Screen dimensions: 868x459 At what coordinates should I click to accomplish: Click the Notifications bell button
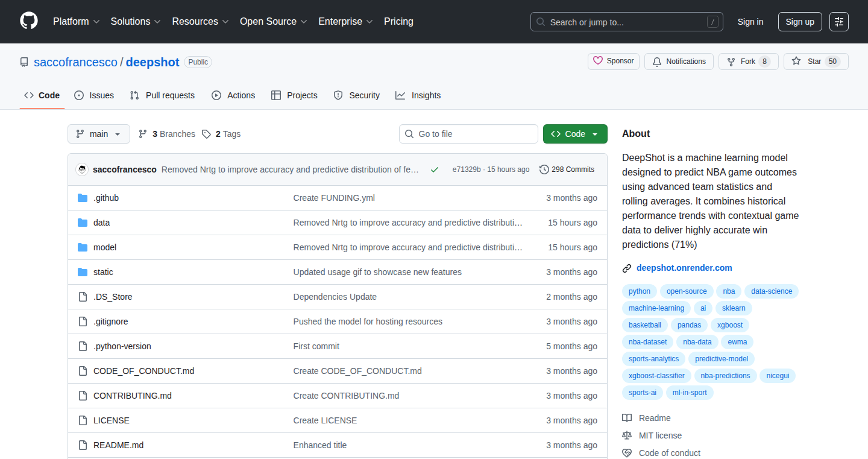tap(679, 62)
